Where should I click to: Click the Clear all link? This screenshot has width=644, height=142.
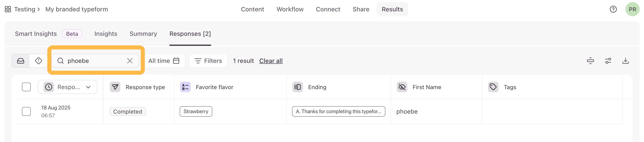coord(271,61)
